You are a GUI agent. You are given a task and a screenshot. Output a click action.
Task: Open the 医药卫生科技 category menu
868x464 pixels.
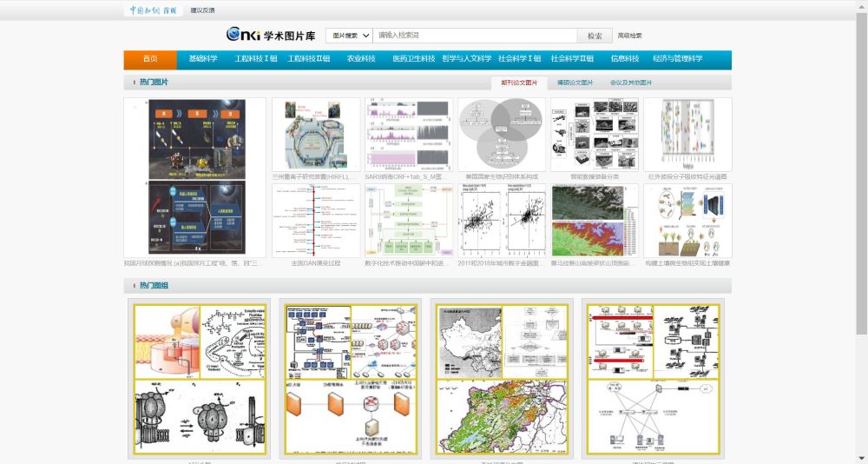[413, 59]
